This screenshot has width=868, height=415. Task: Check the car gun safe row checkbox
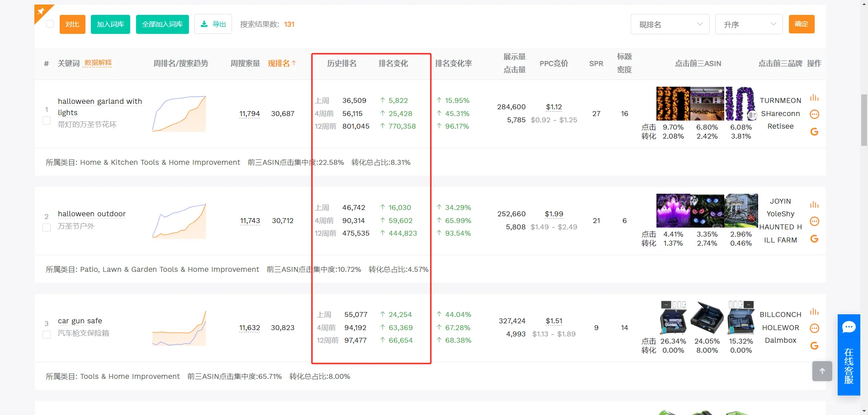[46, 335]
